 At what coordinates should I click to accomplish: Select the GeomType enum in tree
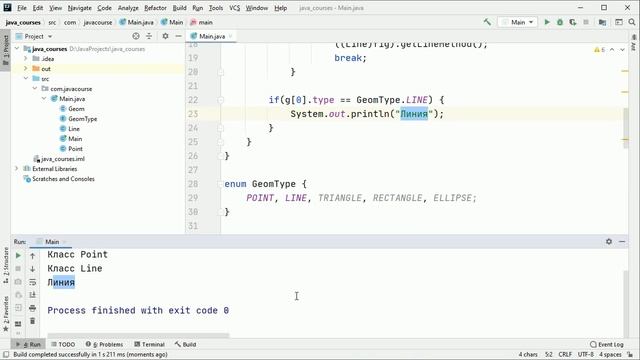tap(78, 119)
